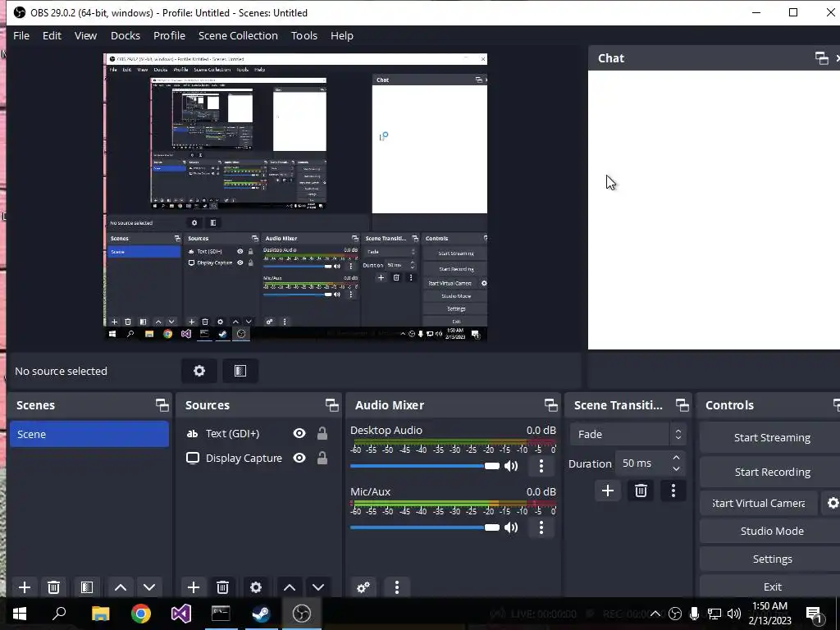The height and width of the screenshot is (630, 840).
Task: Click Start Virtual Camera
Action: pos(759,503)
